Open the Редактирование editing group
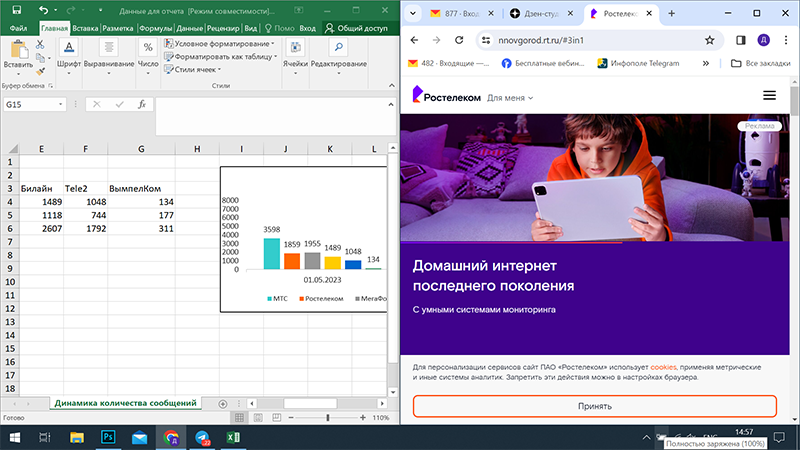800x450 pixels. (339, 58)
